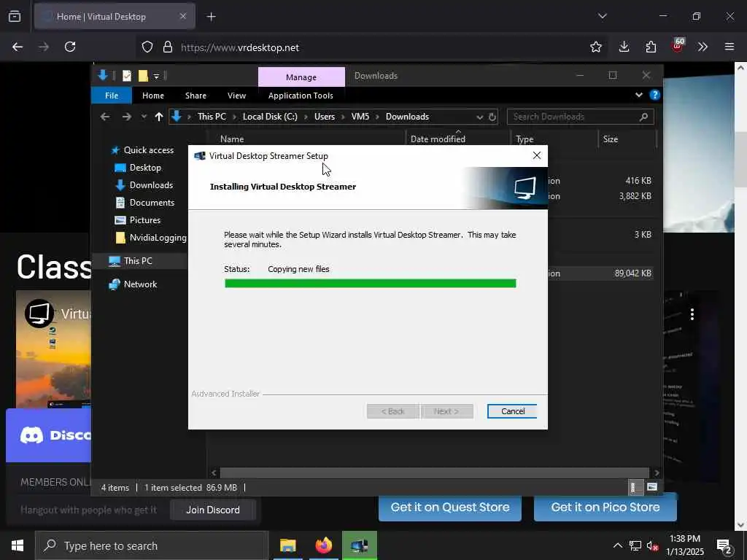Open the Windows Start menu

(x=18, y=545)
